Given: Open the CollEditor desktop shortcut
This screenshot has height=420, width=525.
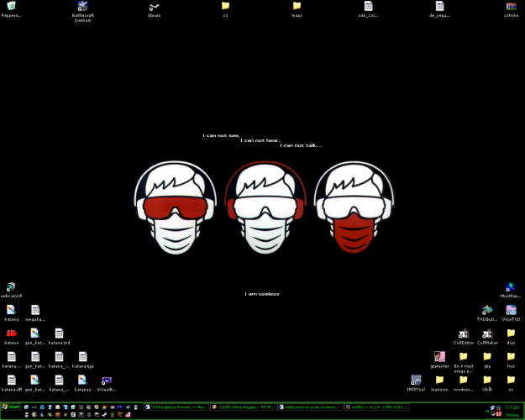Looking at the screenshot, I should (464, 333).
